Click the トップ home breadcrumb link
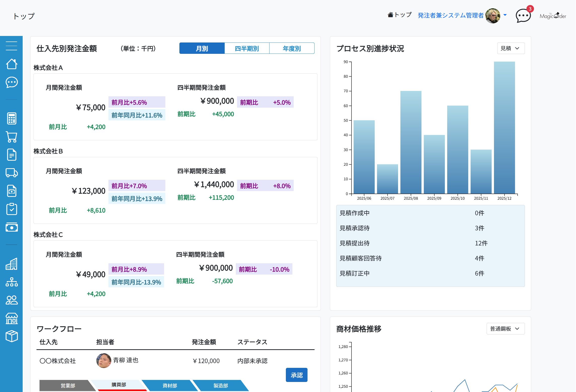The height and width of the screenshot is (392, 576). tap(400, 15)
